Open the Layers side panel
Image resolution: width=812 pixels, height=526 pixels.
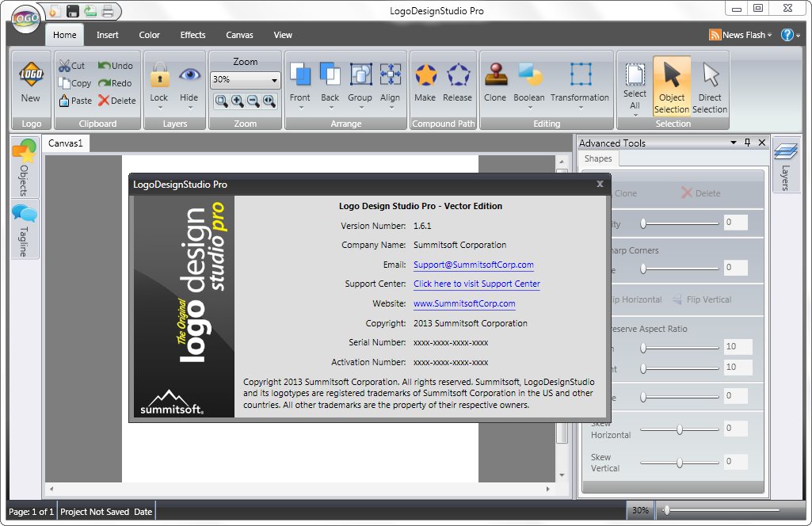coord(786,166)
